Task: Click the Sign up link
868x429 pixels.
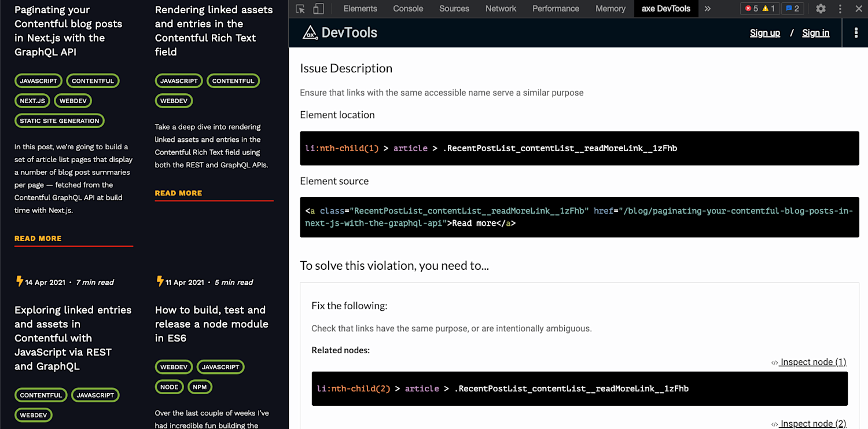Action: (764, 32)
